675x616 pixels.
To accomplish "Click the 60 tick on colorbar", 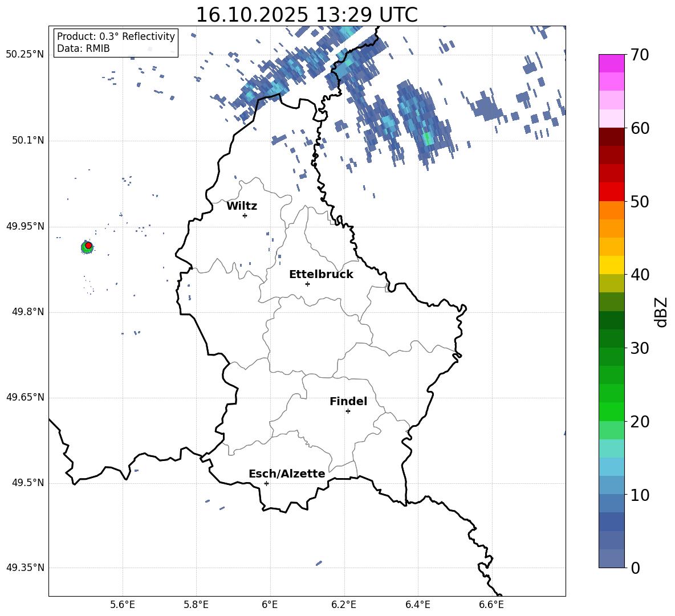I will 640,128.
